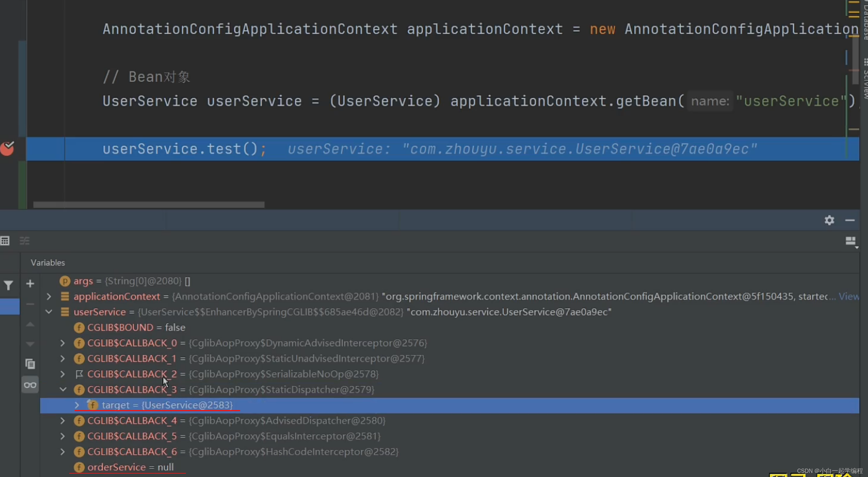Click the AnnotationConfigApplicationContext declaration line
Screen dimensions: 868x477
481,29
